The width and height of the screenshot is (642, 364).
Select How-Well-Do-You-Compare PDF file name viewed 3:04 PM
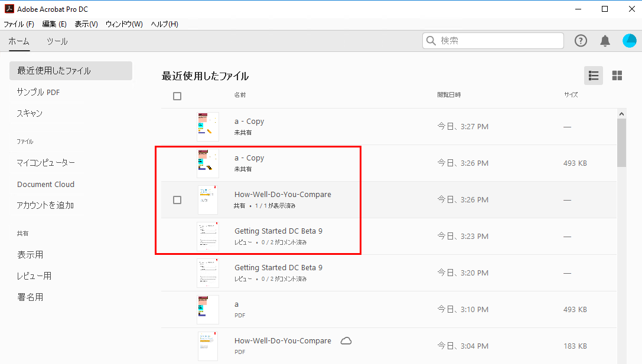point(282,340)
